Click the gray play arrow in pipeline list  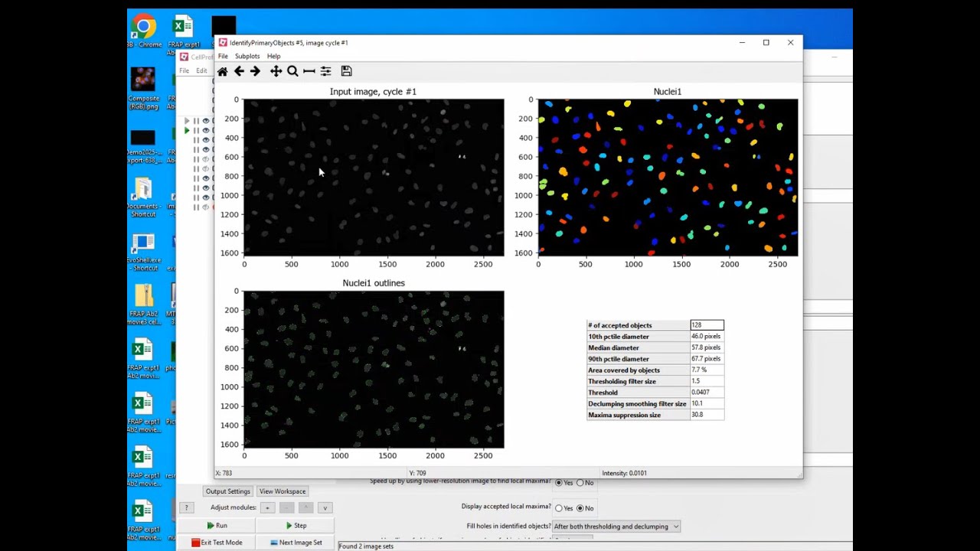point(187,121)
